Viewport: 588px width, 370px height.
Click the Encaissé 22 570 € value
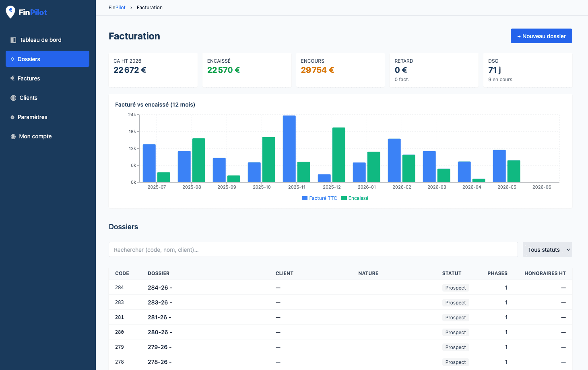pyautogui.click(x=223, y=70)
